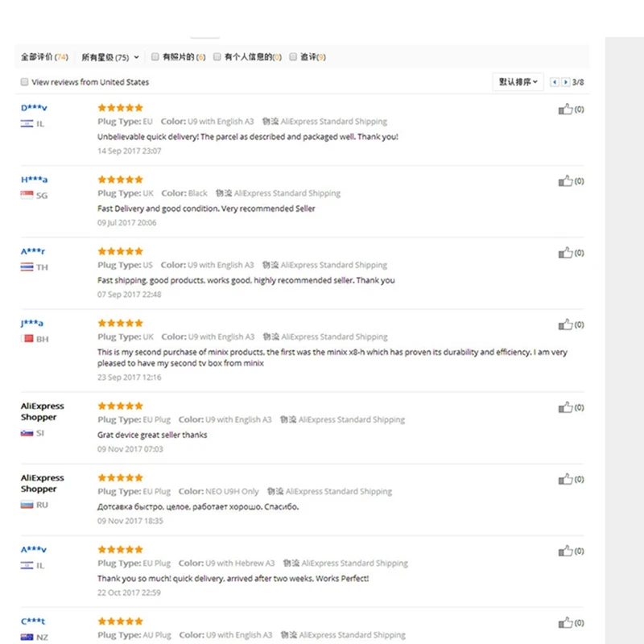This screenshot has height=644, width=644.
Task: Toggle the personal information (0) filter checkbox
Action: tap(217, 56)
